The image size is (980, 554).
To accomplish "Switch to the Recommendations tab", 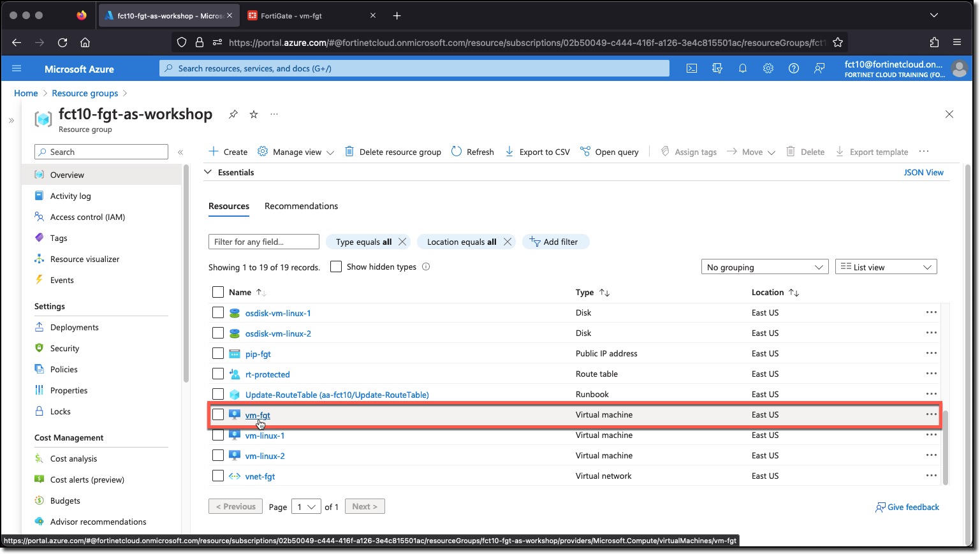I will (x=301, y=206).
